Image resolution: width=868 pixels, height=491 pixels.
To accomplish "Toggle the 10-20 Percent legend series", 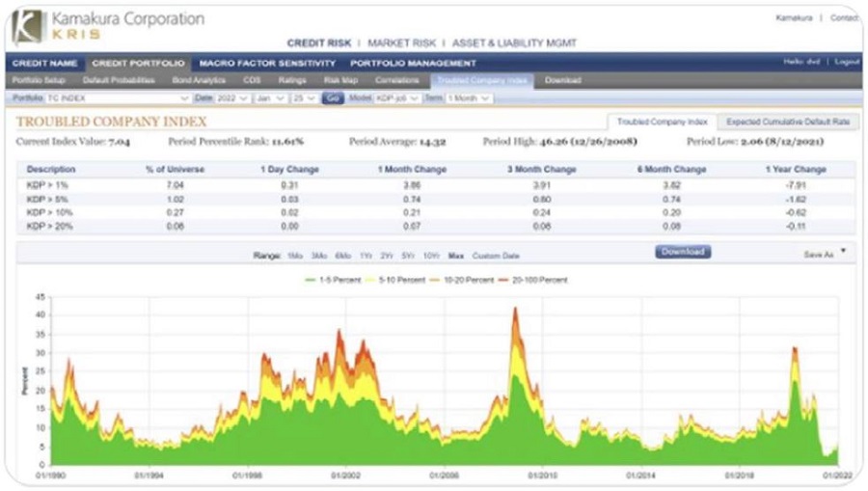I will point(467,280).
